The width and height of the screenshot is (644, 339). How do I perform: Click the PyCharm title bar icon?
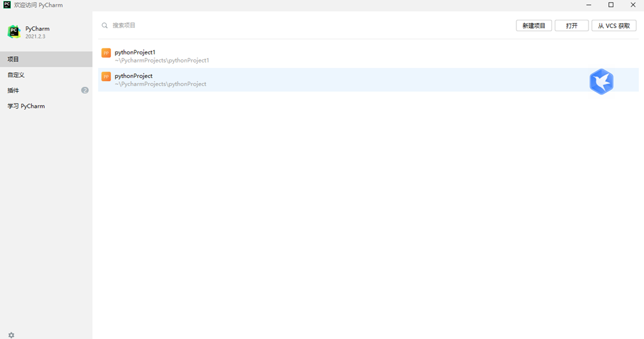7,5
